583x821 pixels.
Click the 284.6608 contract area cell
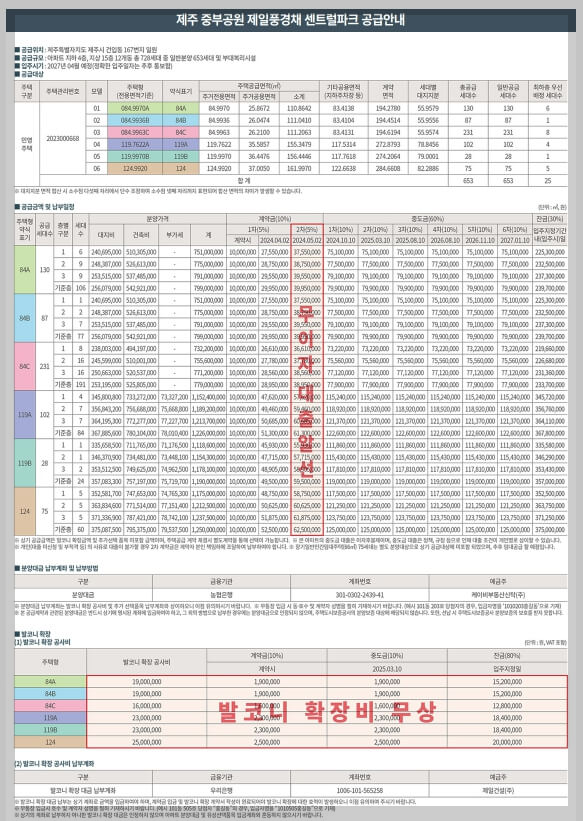[x=388, y=169]
